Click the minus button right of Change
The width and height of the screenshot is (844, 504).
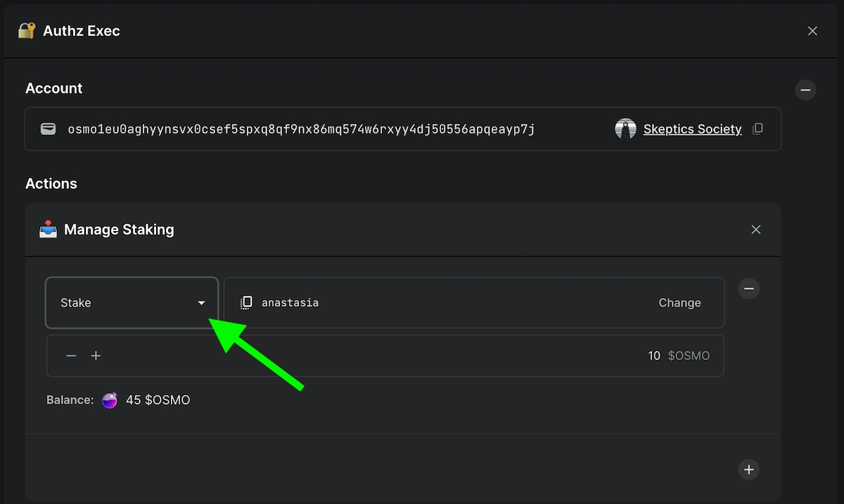(x=749, y=288)
